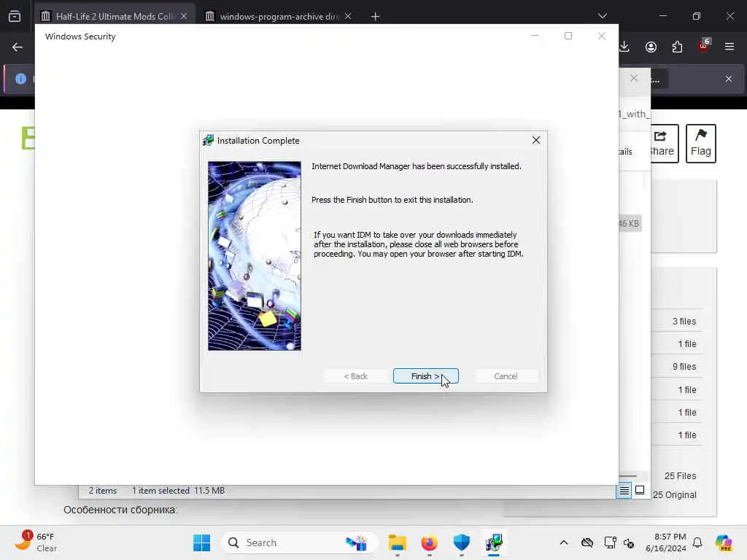
Task: Switch Explorer to details view
Action: point(624,491)
